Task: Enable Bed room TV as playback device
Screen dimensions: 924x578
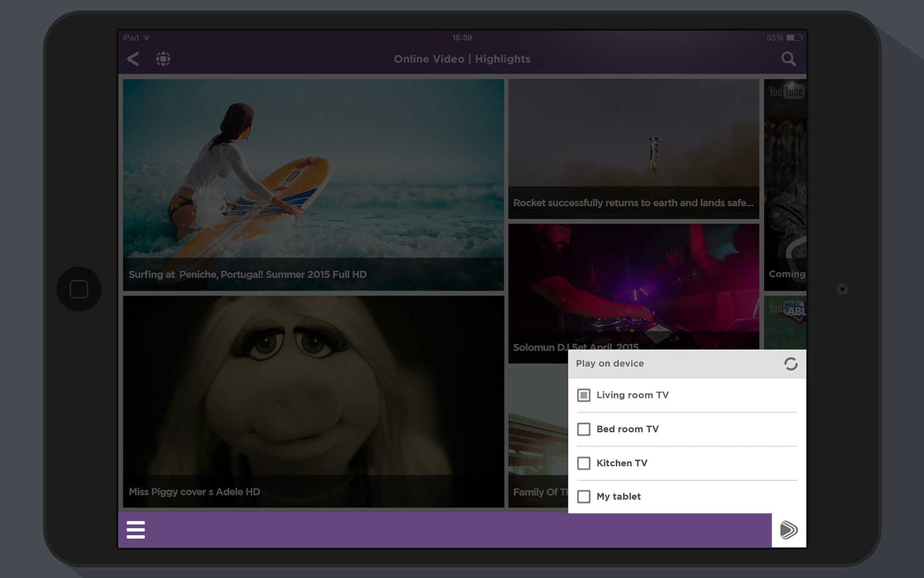Action: 584,429
